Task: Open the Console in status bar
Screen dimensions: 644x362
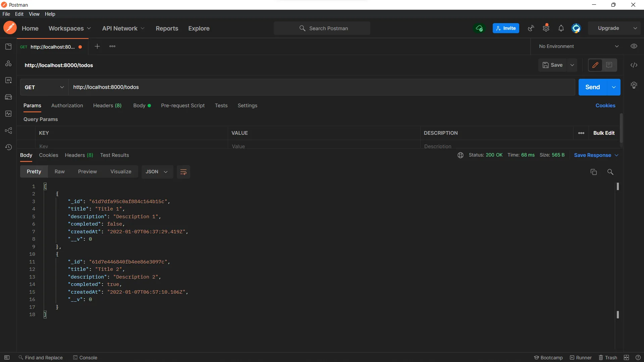Action: click(x=85, y=358)
